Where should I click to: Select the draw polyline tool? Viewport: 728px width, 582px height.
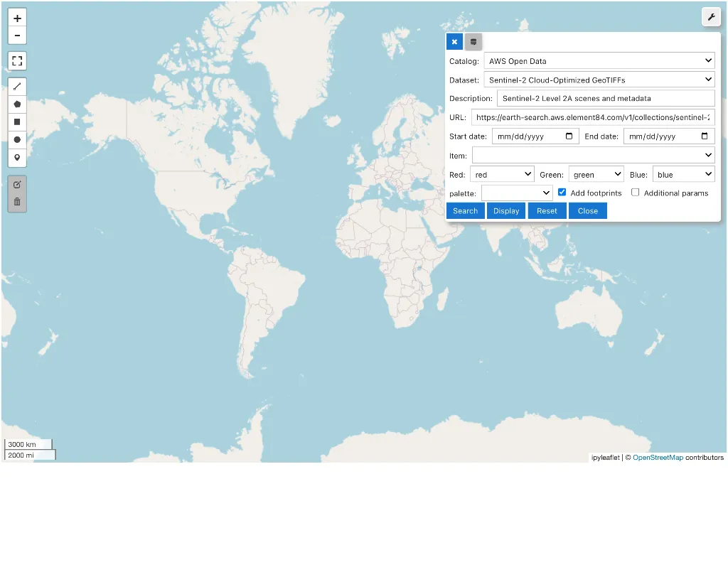17,87
